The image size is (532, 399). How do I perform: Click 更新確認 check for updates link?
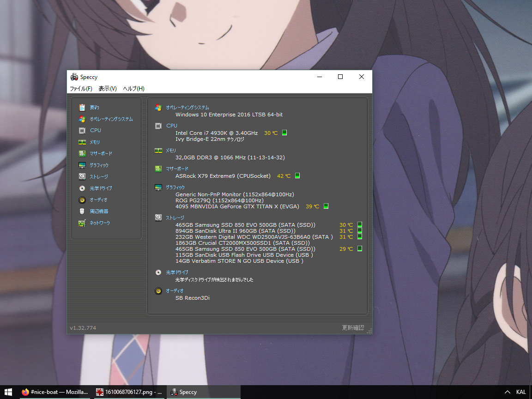click(353, 328)
